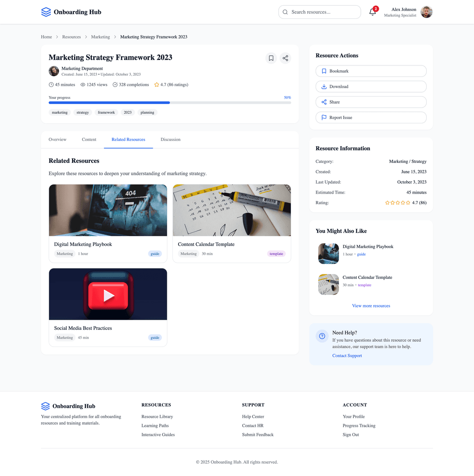The height and width of the screenshot is (476, 474).
Task: Go to Resources in the breadcrumb
Action: pos(72,37)
